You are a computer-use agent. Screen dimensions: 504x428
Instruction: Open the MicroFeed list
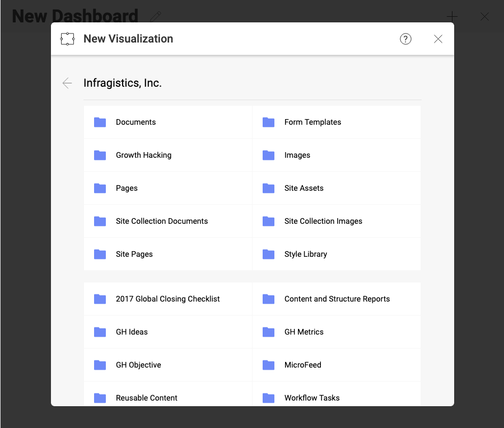click(302, 365)
